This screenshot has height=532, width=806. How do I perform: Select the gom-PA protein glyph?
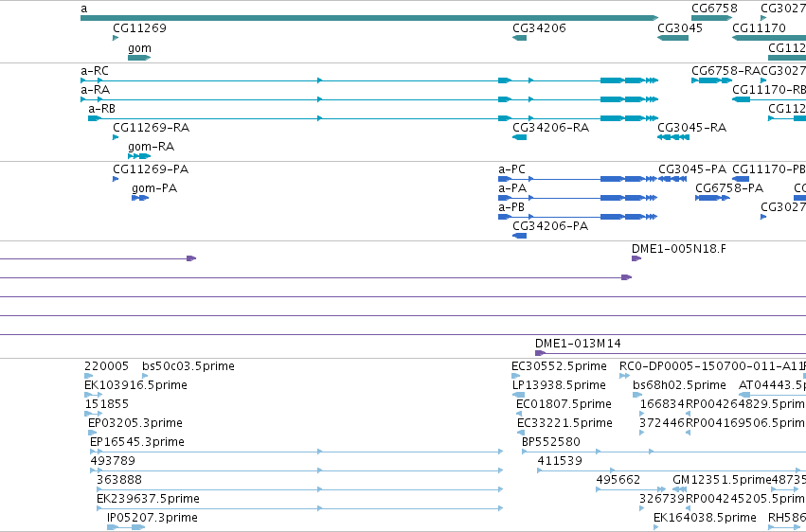140,198
